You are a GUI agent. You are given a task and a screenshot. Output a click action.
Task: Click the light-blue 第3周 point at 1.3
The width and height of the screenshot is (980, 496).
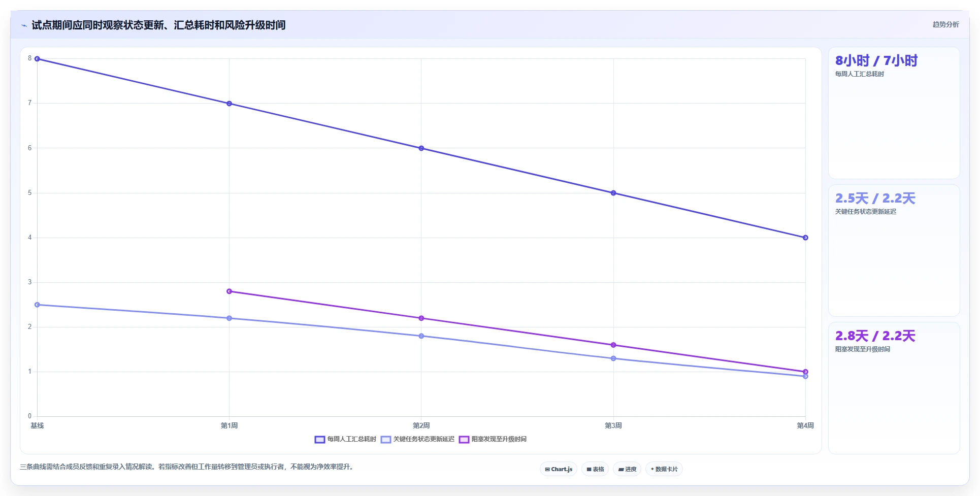tap(613, 358)
